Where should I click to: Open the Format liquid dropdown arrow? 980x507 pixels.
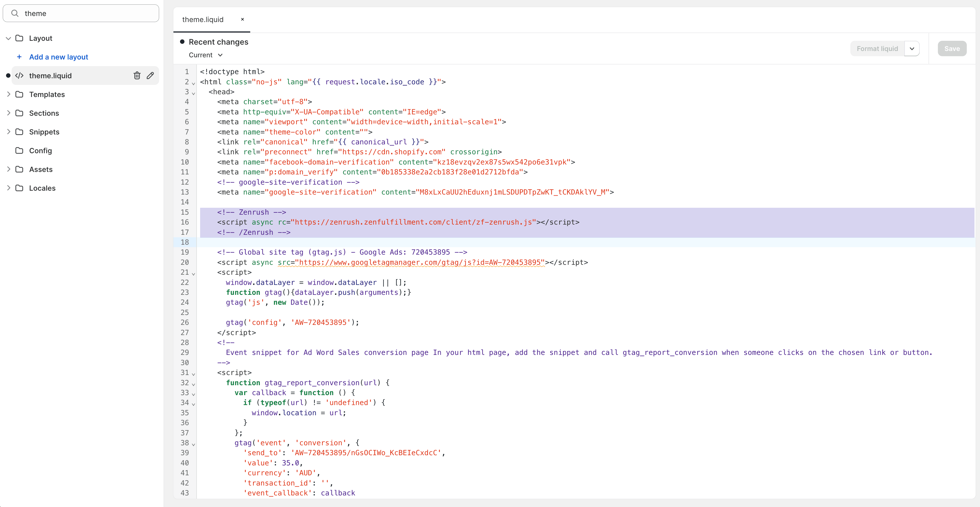(912, 48)
